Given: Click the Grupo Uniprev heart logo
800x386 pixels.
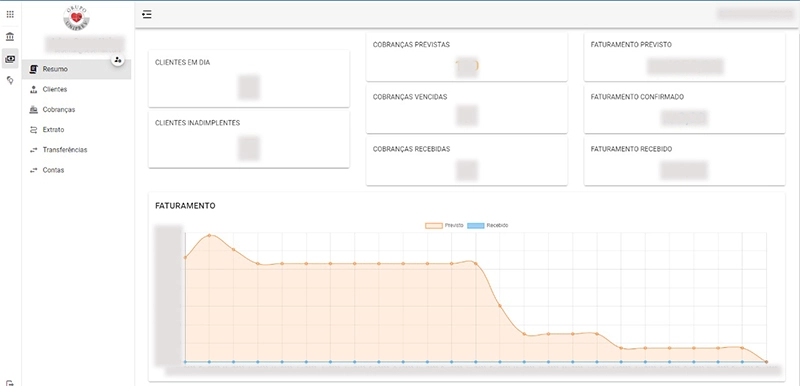Looking at the screenshot, I should click(x=77, y=18).
